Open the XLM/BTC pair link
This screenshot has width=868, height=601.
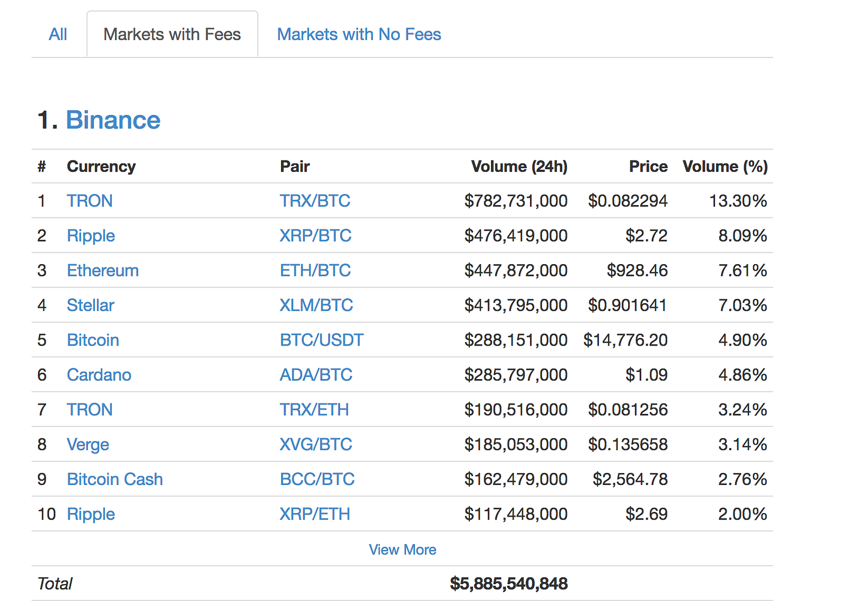tap(316, 305)
